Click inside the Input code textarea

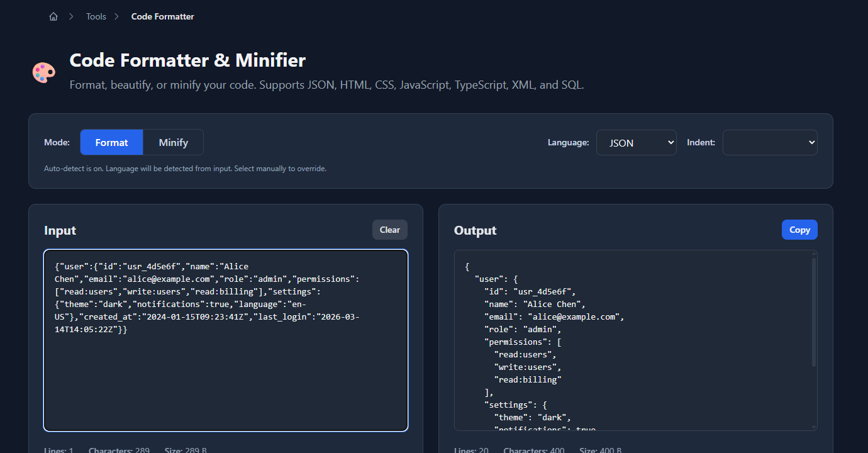pyautogui.click(x=226, y=340)
